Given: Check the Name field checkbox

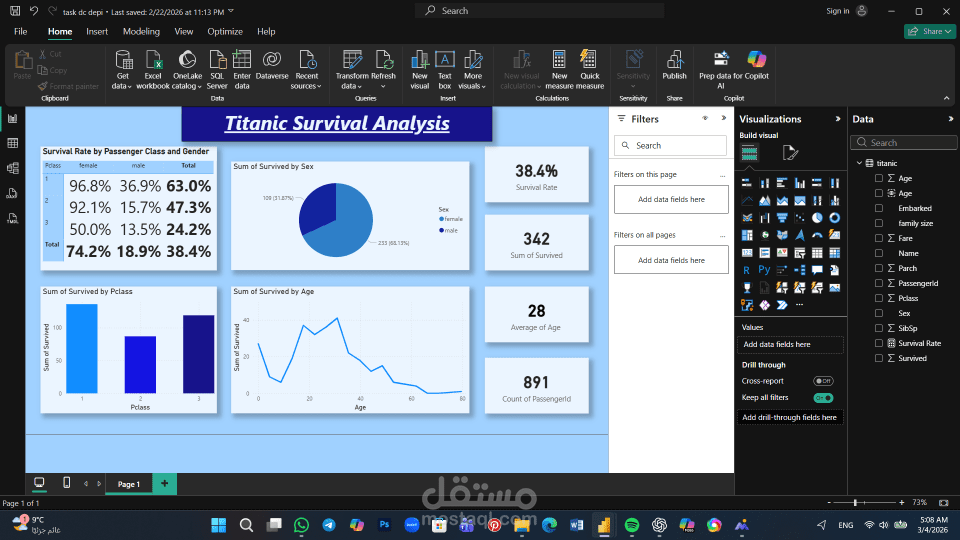Looking at the screenshot, I should coord(879,253).
